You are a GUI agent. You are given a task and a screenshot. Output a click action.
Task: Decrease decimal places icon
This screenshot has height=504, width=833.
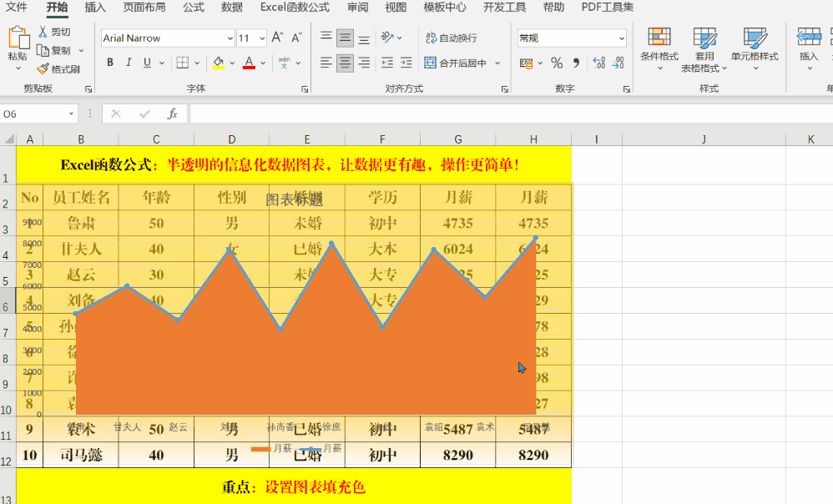pyautogui.click(x=618, y=63)
